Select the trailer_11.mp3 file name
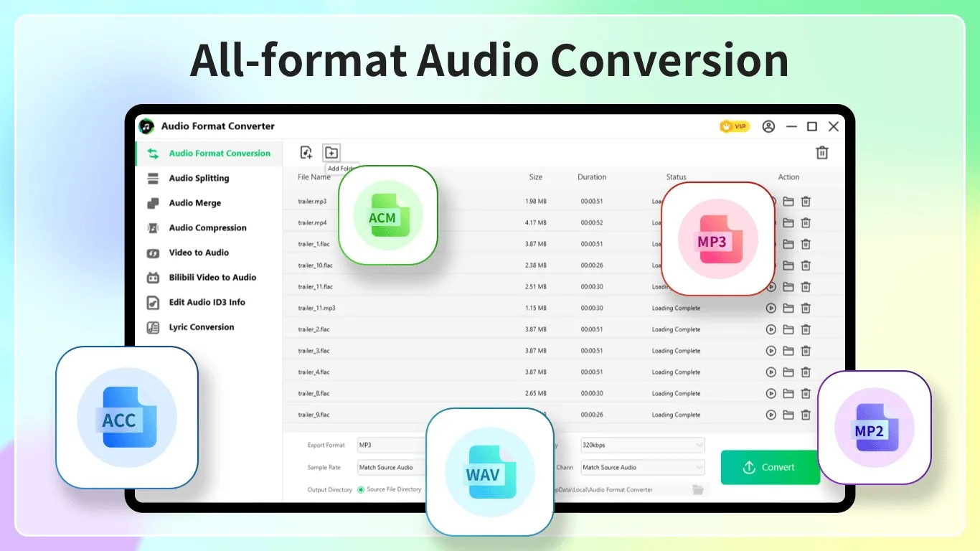This screenshot has width=980, height=551. click(316, 309)
